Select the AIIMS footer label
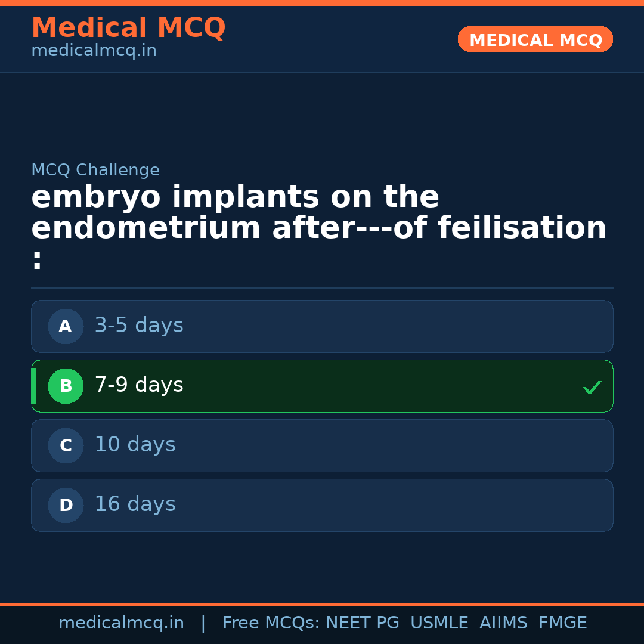This screenshot has height=644, width=644. 503,623
